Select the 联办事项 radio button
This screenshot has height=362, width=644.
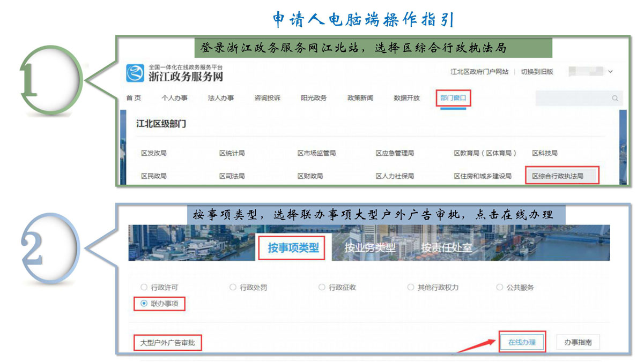144,304
